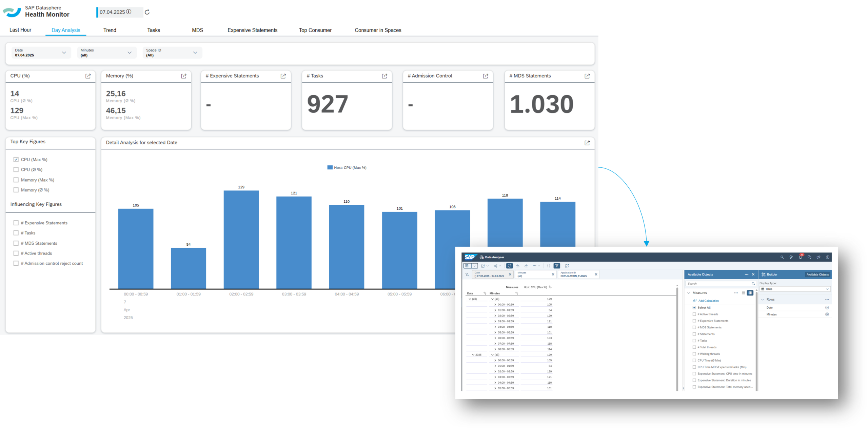Click the refresh icon next to date 07.04.2025
This screenshot has height=429, width=868.
[x=147, y=12]
